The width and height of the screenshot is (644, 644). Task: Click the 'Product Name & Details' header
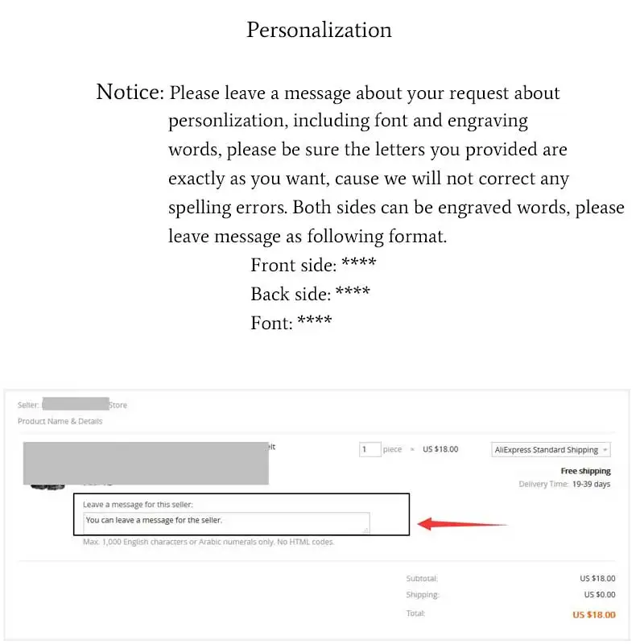pyautogui.click(x=60, y=421)
